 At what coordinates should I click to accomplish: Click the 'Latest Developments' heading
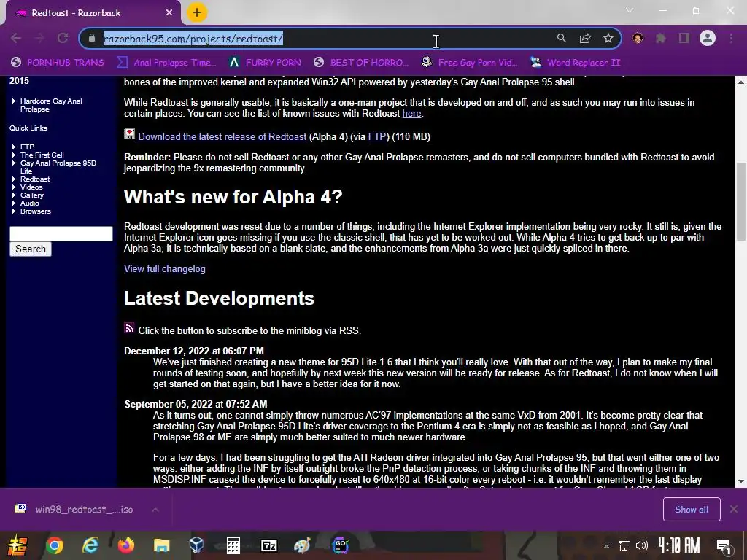[x=219, y=298]
